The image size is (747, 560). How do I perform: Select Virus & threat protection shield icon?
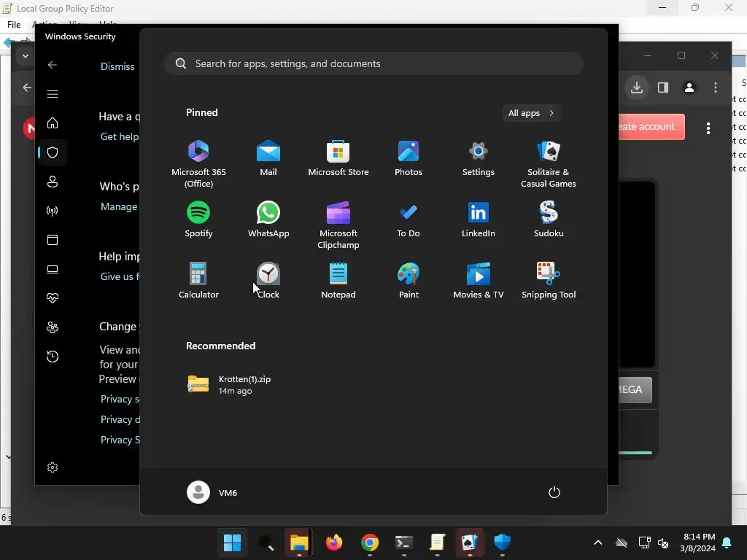(53, 152)
